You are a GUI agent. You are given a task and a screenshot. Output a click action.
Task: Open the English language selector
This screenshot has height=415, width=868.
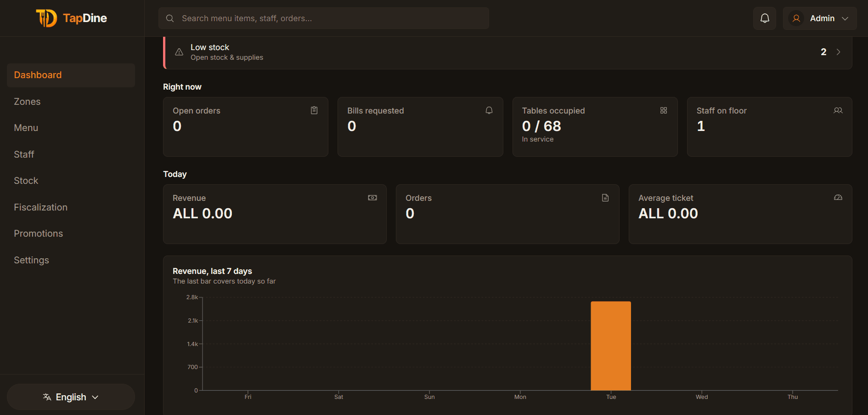71,397
